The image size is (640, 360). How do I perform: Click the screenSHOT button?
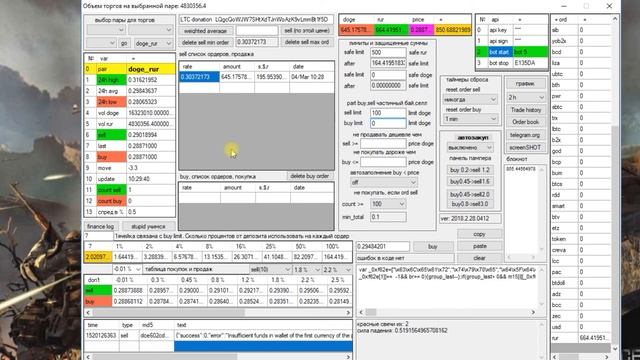coord(526,147)
